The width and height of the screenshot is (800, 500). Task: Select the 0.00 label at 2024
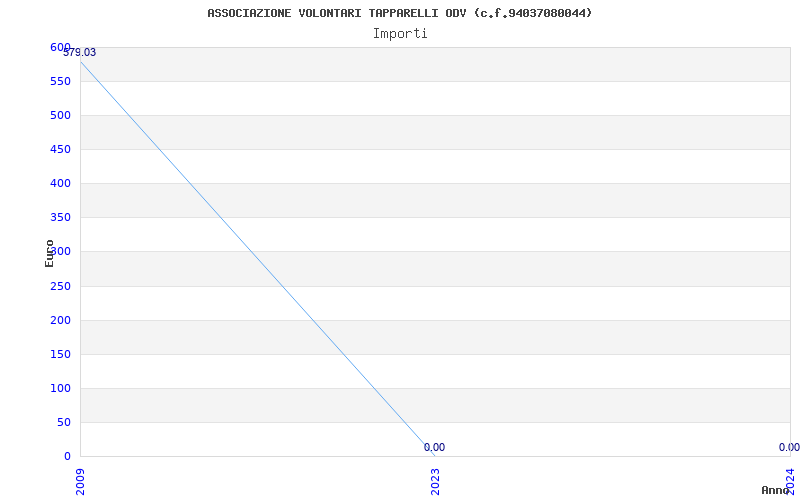(x=789, y=447)
